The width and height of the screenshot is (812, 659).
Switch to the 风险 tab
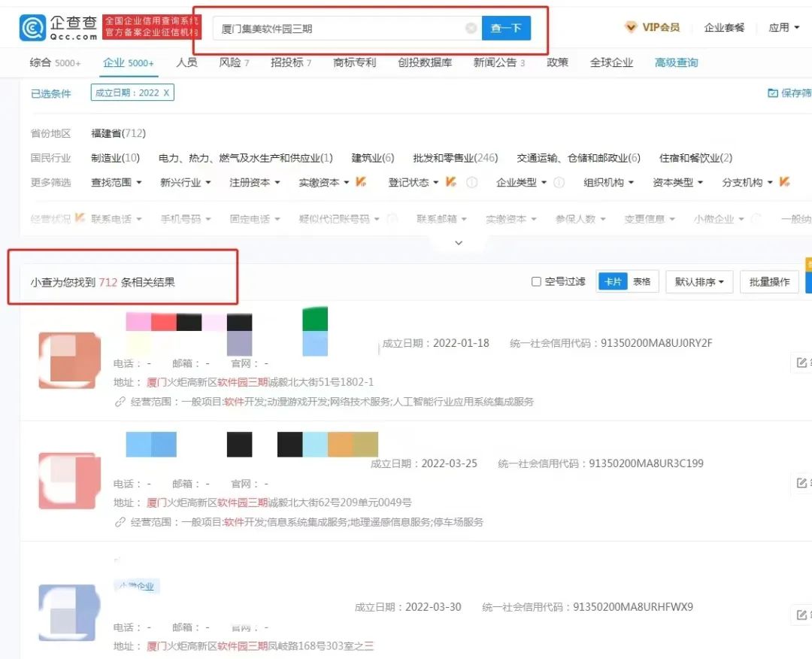pos(234,62)
